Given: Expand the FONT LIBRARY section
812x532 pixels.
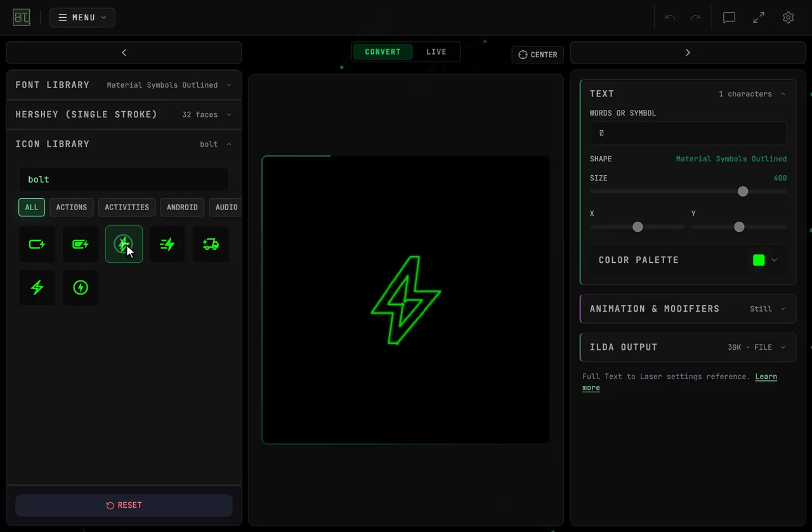Looking at the screenshot, I should 124,85.
